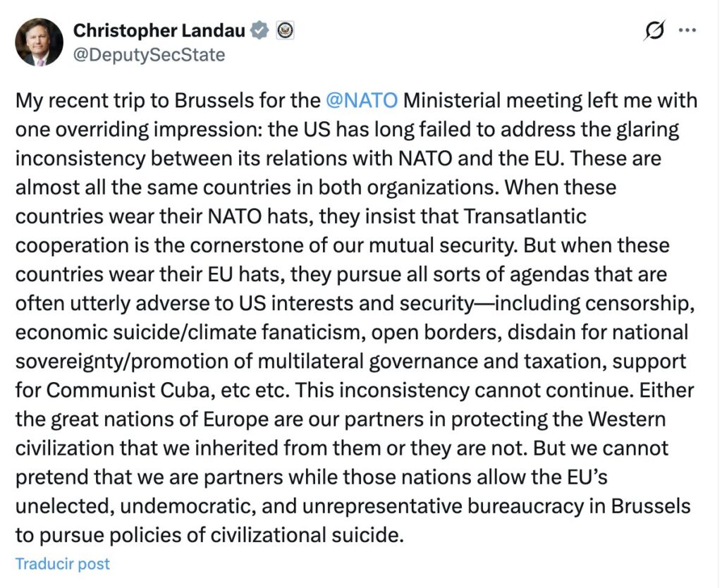Click the Grok slashed-circle icon
The height and width of the screenshot is (588, 722).
(x=655, y=31)
